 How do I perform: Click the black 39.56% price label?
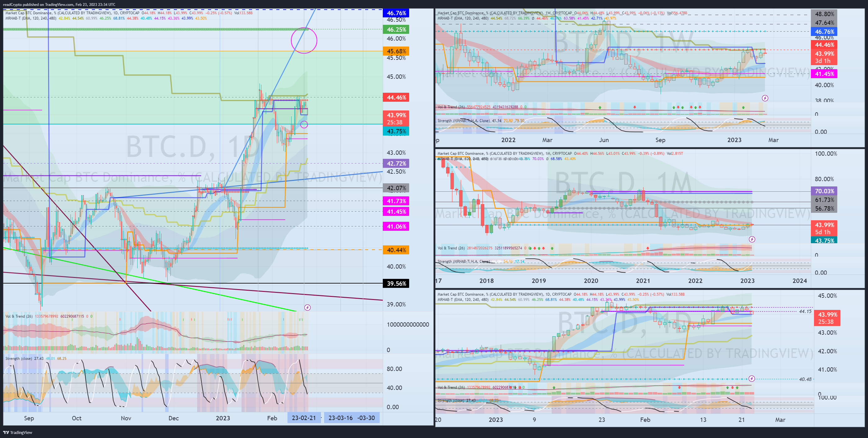396,284
